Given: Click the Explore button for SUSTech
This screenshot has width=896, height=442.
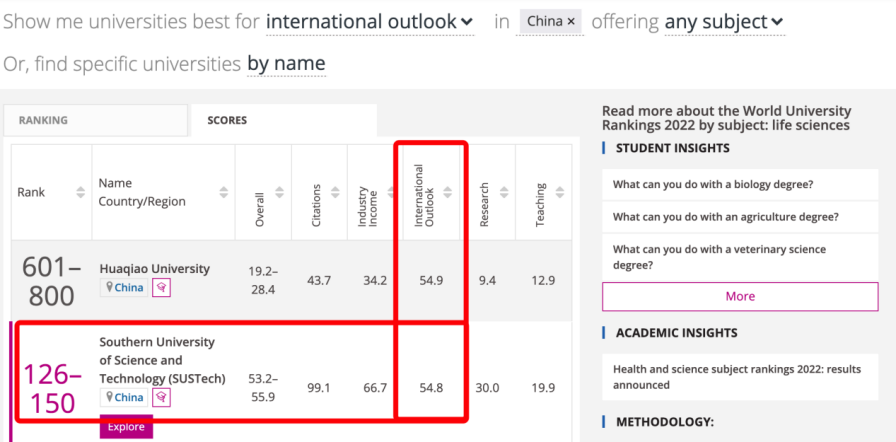Looking at the screenshot, I should [126, 427].
